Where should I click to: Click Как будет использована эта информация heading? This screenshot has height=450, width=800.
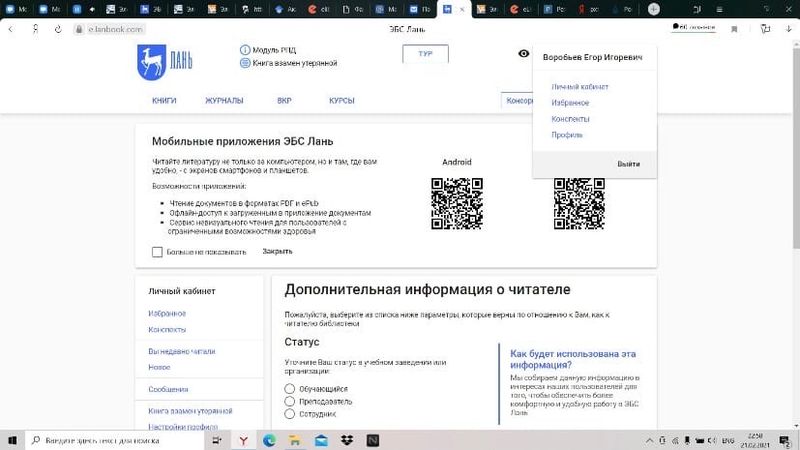(573, 359)
